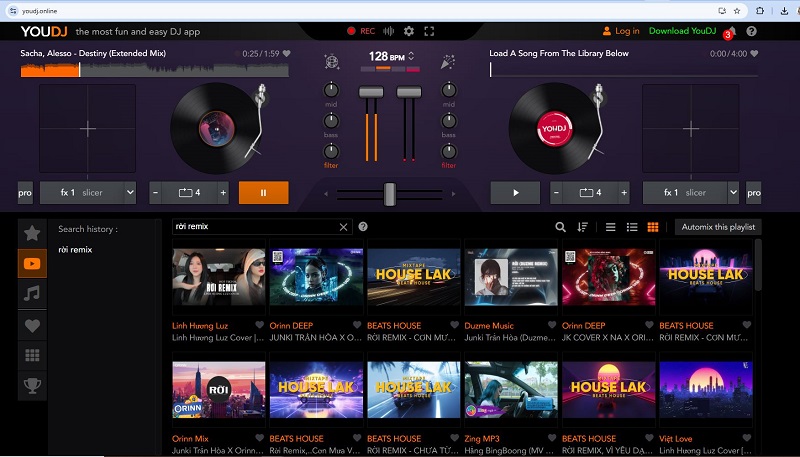Image resolution: width=800 pixels, height=457 pixels.
Task: Click the notification bell icon with badge
Action: tap(732, 32)
